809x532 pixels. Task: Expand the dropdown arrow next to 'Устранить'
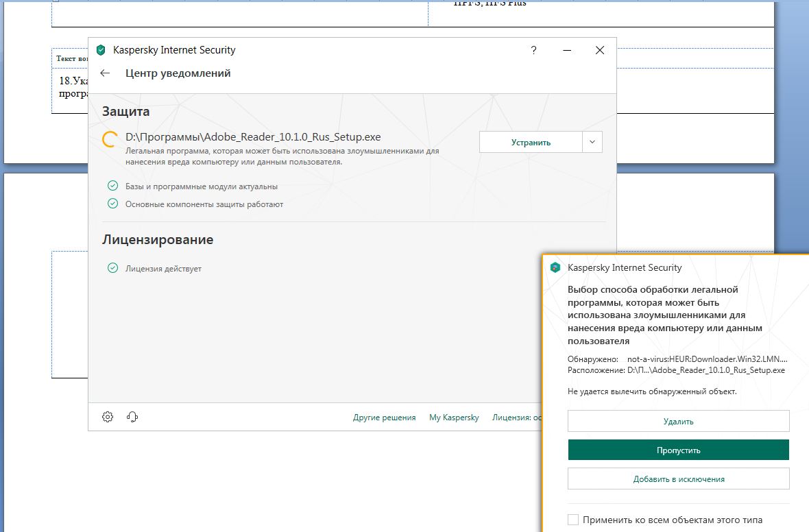point(592,142)
